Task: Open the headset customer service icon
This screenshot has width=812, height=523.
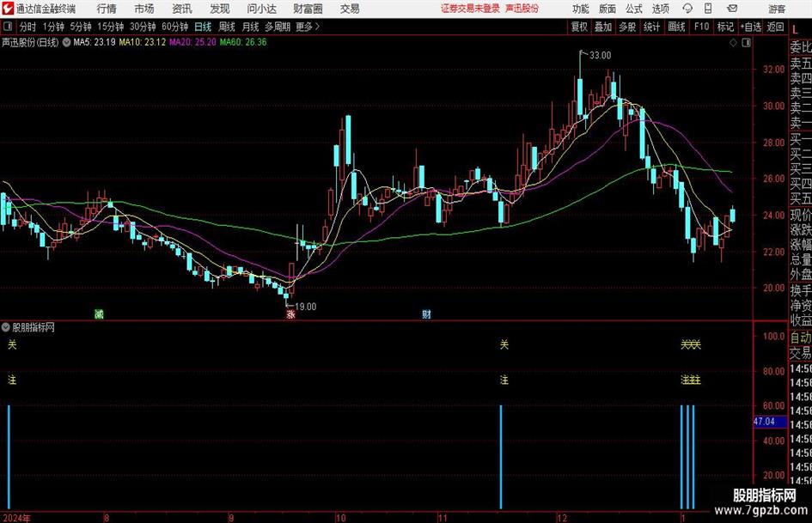Action: (687, 9)
